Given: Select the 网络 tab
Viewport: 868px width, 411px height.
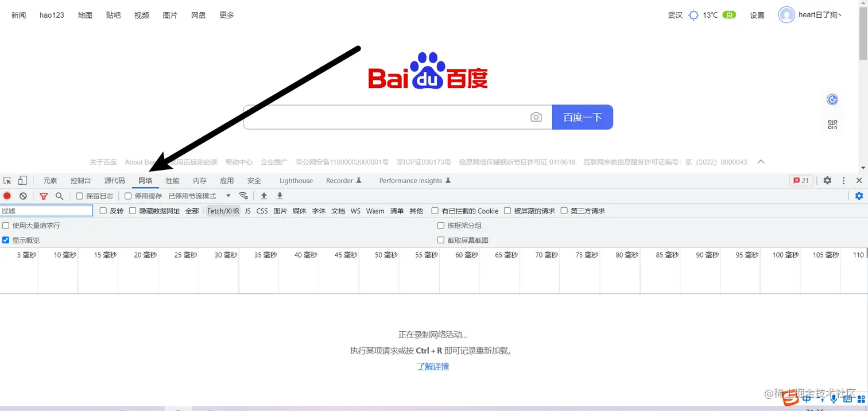Looking at the screenshot, I should 145,180.
